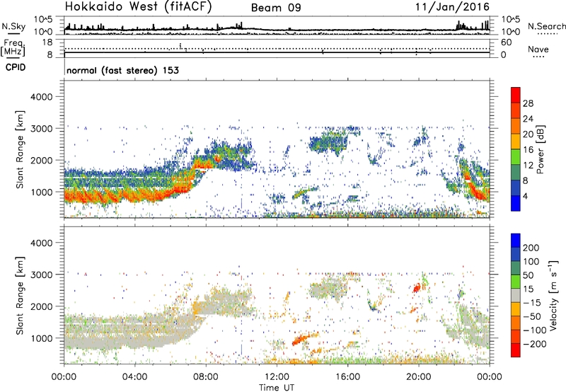Click the '200' velocity colorbar tick label
Viewport: 566px width, 392px height.
[x=531, y=248]
